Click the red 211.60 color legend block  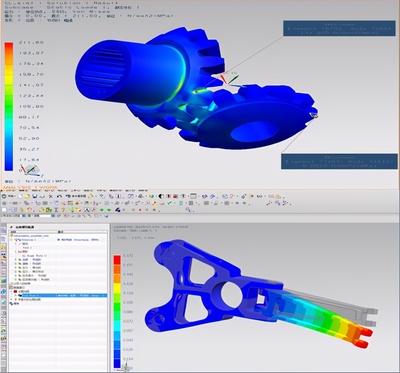(9, 46)
